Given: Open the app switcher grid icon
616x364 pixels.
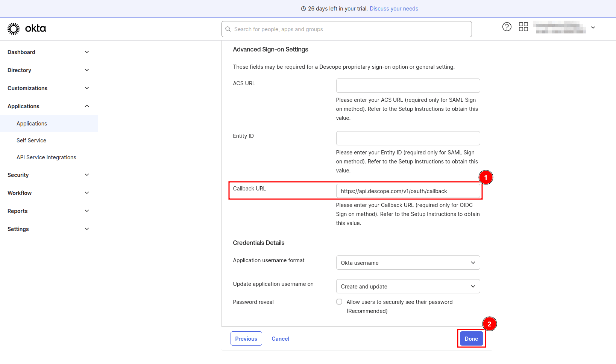Looking at the screenshot, I should [523, 27].
